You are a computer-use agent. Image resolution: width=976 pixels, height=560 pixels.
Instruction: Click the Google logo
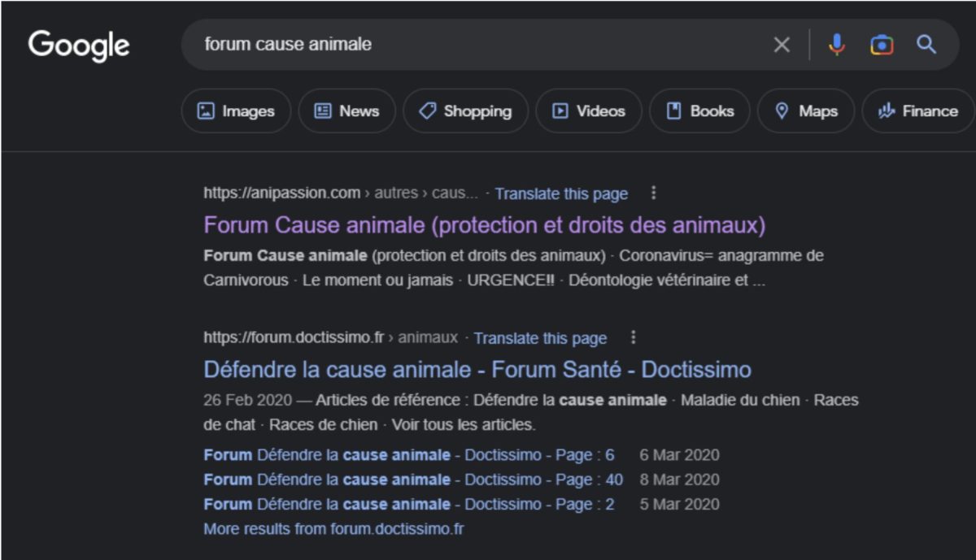tap(79, 45)
